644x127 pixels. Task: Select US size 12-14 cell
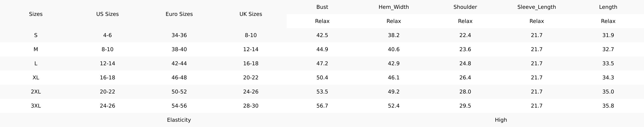point(107,63)
